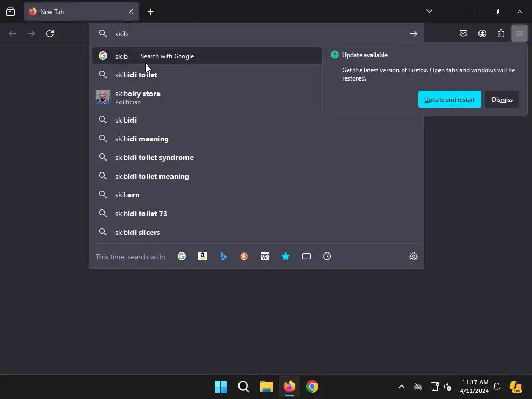Search this time with DuckDuckGo icon
The image size is (532, 399).
(x=244, y=256)
